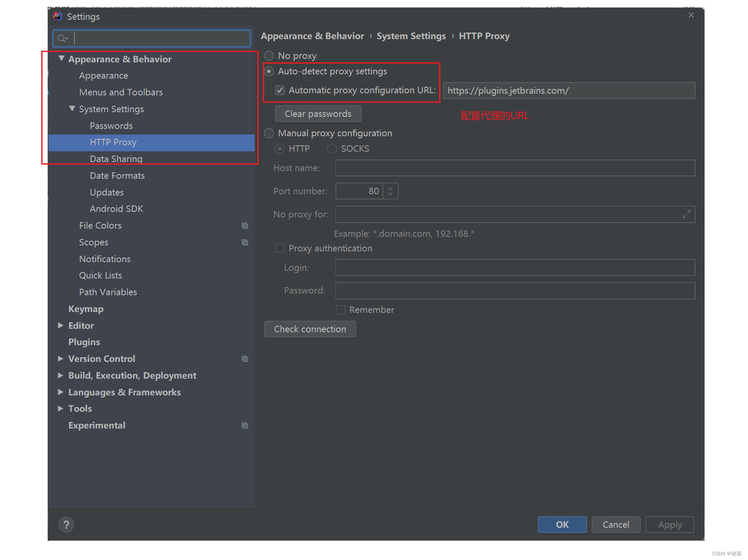Enable the Proxy authentication checkbox
This screenshot has width=748, height=560.
coord(280,248)
